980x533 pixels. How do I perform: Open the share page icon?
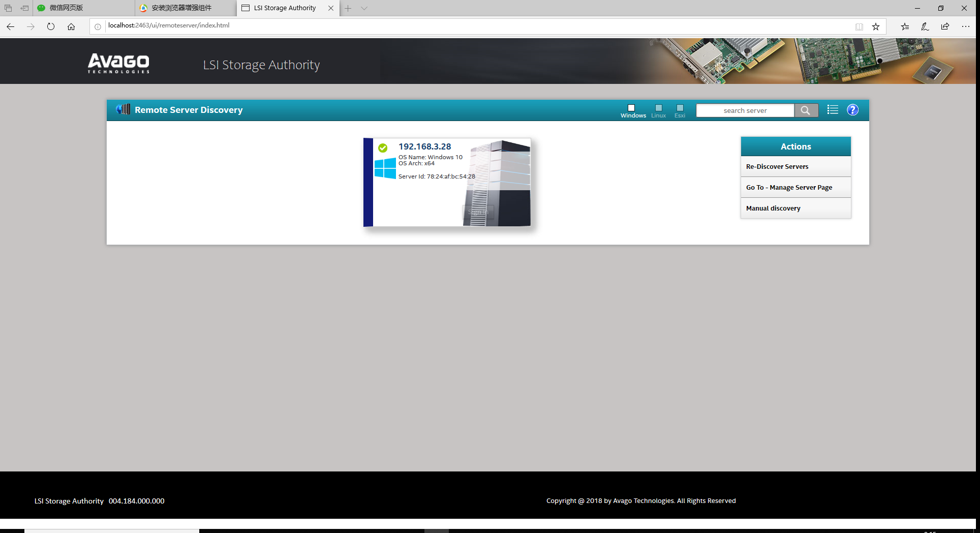(945, 26)
